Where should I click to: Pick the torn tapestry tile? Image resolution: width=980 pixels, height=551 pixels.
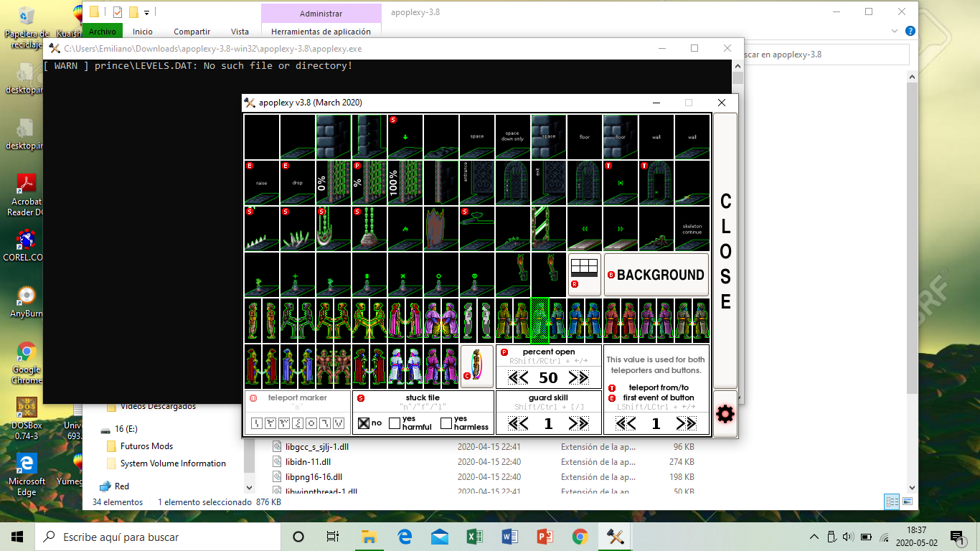click(x=441, y=228)
